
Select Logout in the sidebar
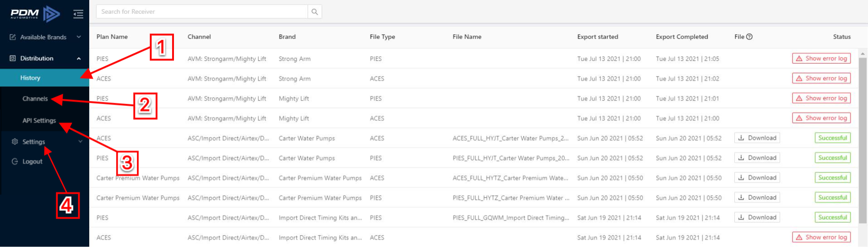[x=32, y=161]
